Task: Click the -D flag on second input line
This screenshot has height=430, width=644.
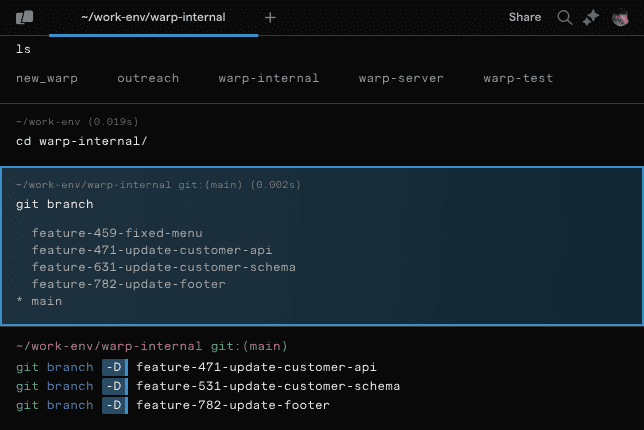Action: pos(115,386)
